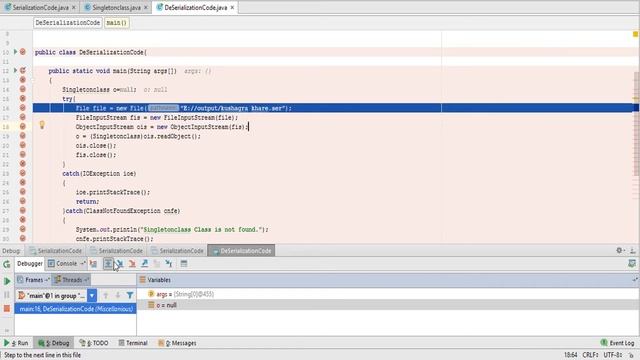Select next frame down arrow
The width and height of the screenshot is (640, 360).
tap(118, 295)
